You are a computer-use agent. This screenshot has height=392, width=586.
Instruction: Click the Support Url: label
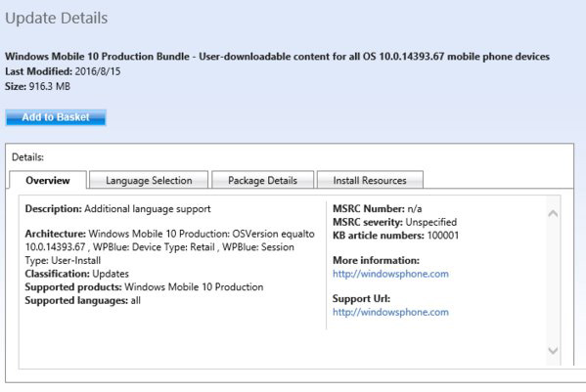tap(361, 299)
